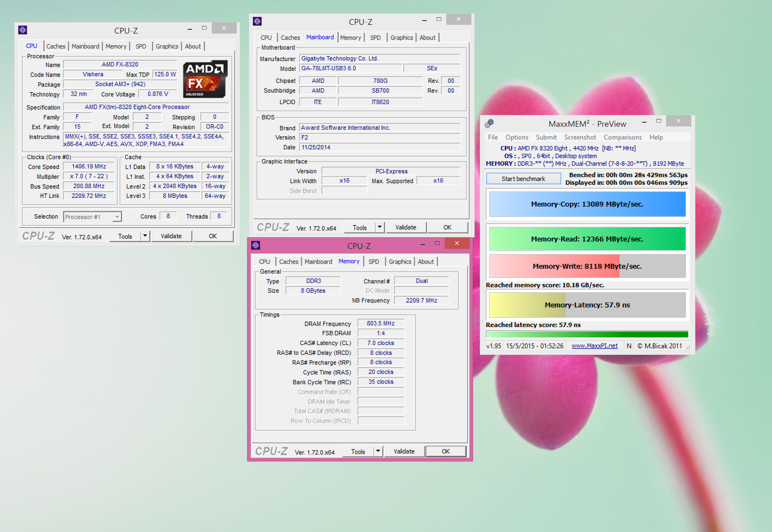Click the Cores count field showing 8
This screenshot has width=772, height=532.
(168, 216)
